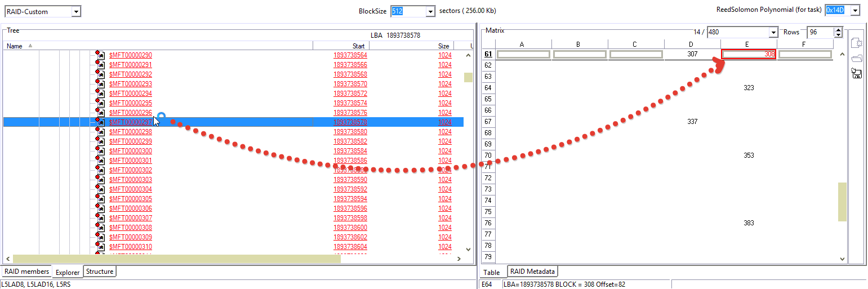Click the file icon next to $MFT00000293
The height and width of the screenshot is (289, 868).
100,84
